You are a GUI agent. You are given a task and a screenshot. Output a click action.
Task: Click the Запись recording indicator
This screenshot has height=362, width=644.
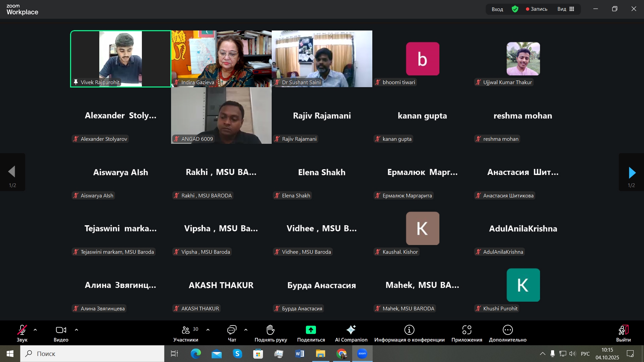coord(537,9)
